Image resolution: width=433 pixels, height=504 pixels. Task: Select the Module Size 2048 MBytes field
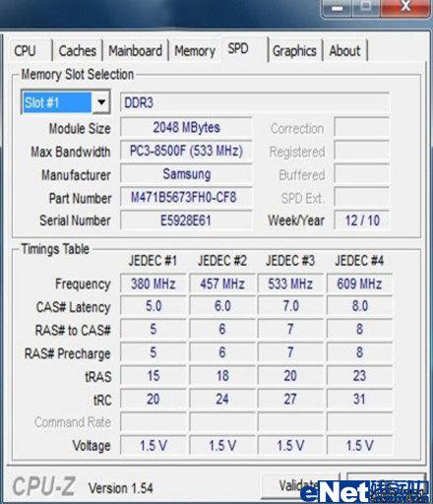tap(186, 127)
